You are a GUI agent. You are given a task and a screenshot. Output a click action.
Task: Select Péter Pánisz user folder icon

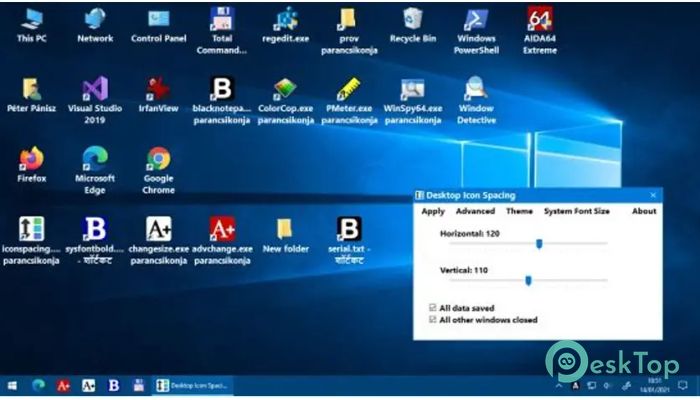click(x=32, y=95)
